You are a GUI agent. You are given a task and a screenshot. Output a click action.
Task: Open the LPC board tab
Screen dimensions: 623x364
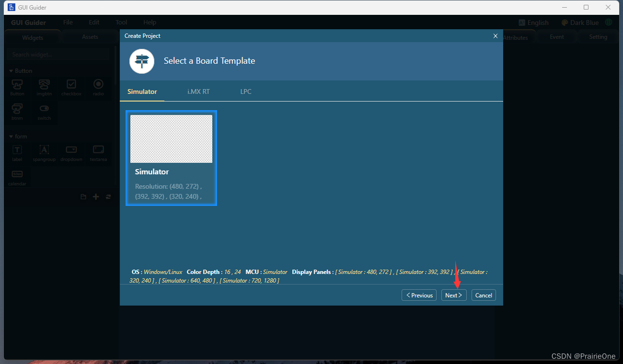246,91
